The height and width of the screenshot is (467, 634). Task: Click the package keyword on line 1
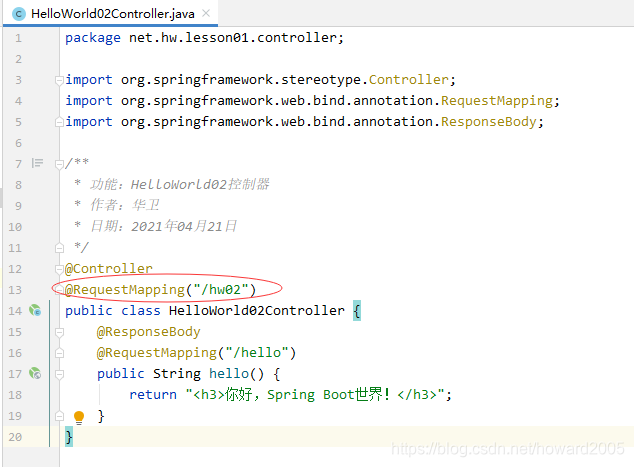coord(93,38)
